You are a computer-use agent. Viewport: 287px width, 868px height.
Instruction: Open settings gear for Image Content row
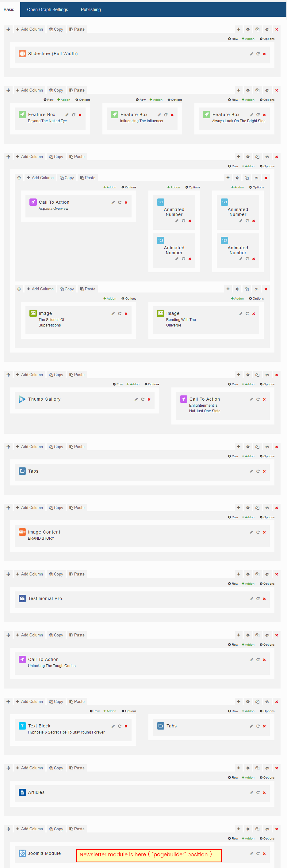click(x=248, y=508)
